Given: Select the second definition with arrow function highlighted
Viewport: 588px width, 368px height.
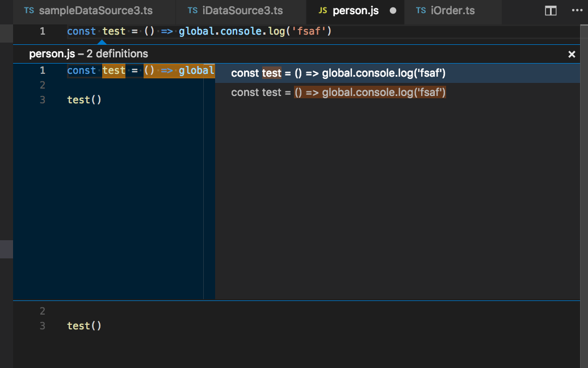Looking at the screenshot, I should click(397, 93).
